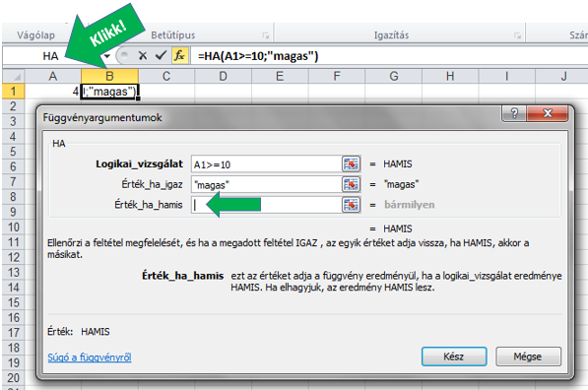Select column C header
This screenshot has width=588, height=390.
[166, 76]
